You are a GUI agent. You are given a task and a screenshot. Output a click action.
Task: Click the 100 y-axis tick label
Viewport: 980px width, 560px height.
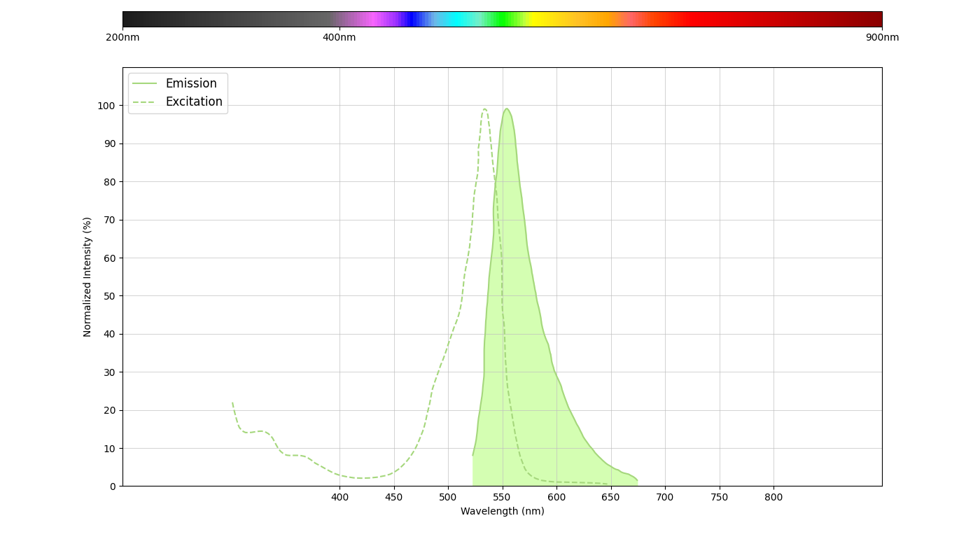tap(106, 106)
